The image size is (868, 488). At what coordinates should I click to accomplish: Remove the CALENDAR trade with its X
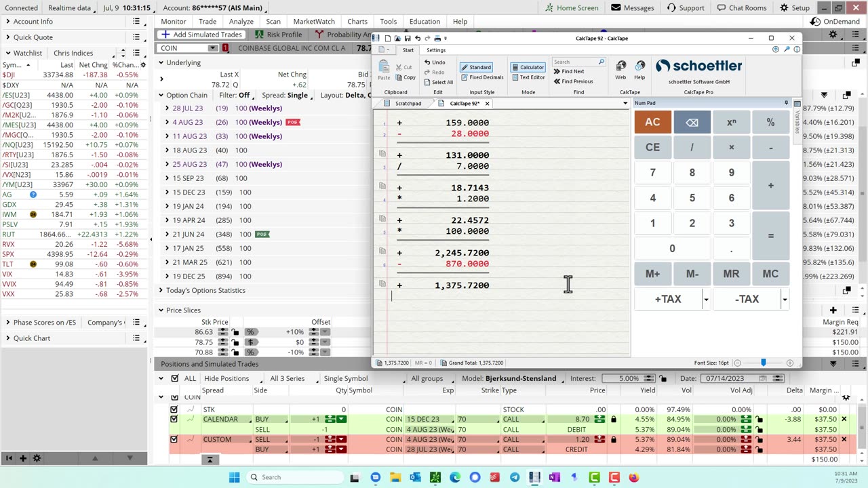coord(844,419)
